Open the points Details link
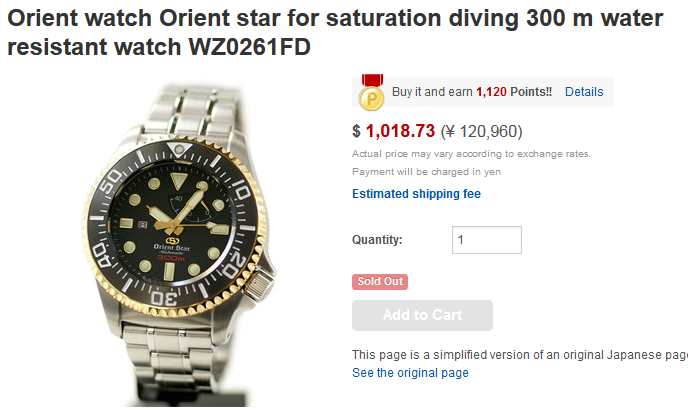Screen dimensions: 688x410 point(584,92)
